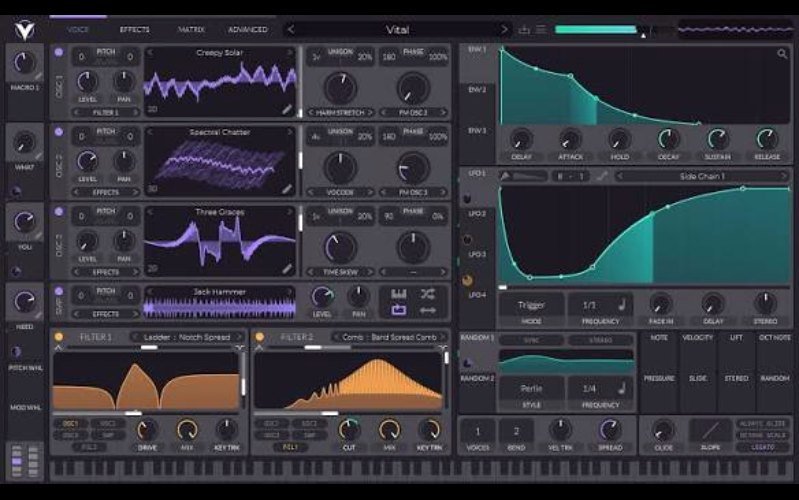Open the Creepy Solar wavetable pencil editor

(287, 109)
